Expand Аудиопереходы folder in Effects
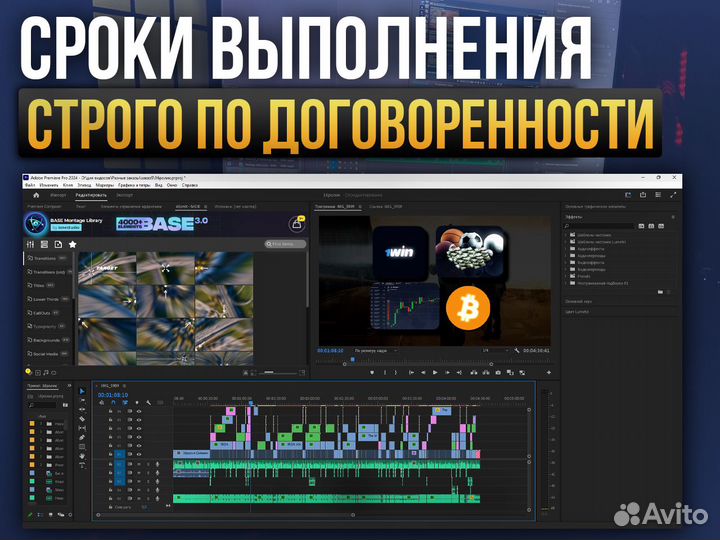Screen dimensions: 720x540 [566, 256]
